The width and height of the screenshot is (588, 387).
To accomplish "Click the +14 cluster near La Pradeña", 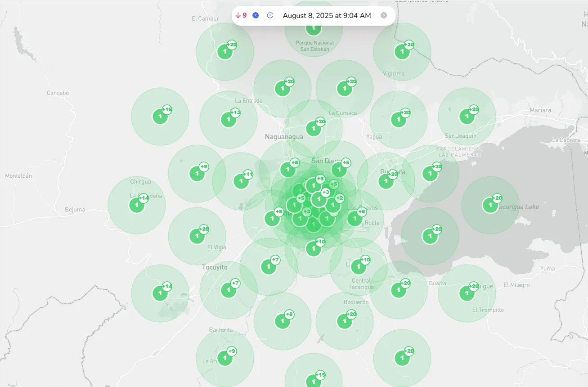I will pyautogui.click(x=136, y=205).
